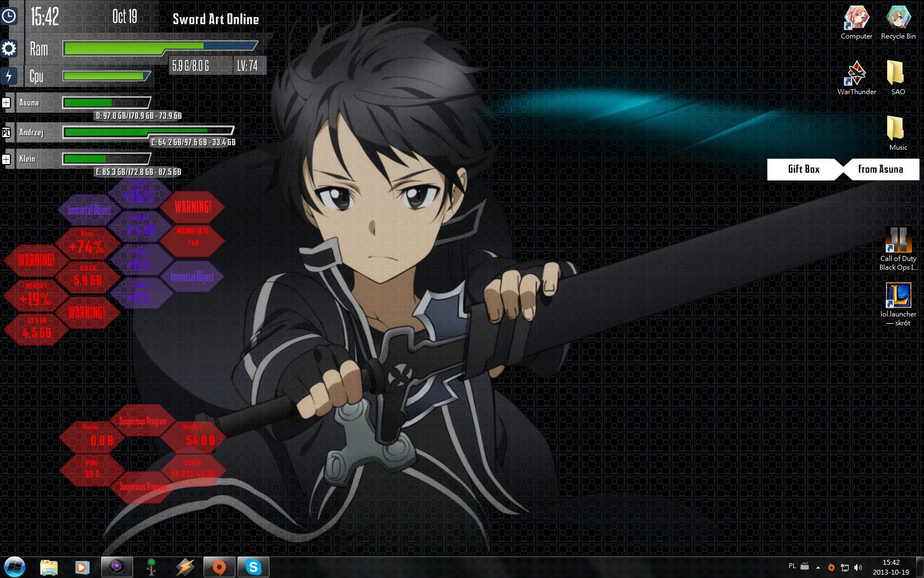
Task: Click the Immortal Object hexagon below MOONPHASE
Action: pyautogui.click(x=193, y=276)
